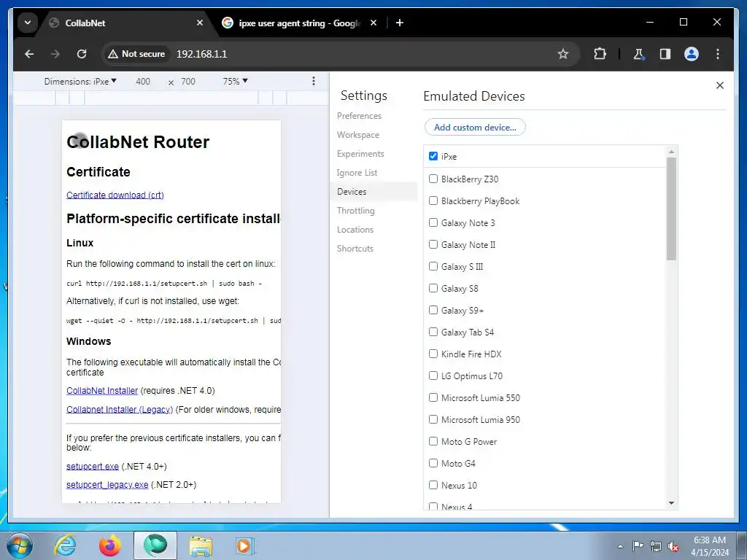
Task: Close the ipxe Google search tab
Action: click(x=373, y=23)
